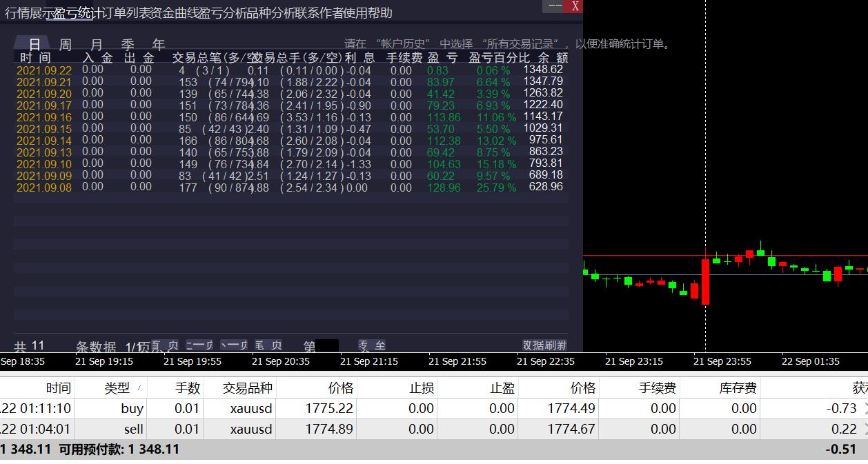Click the page number input box
868x464 pixels.
326,345
